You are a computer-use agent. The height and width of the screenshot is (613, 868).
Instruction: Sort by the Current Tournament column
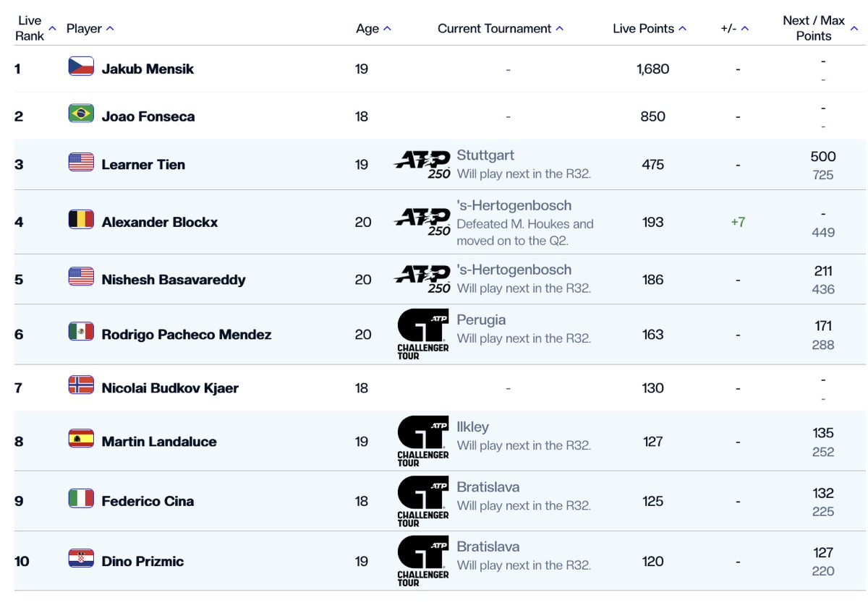pyautogui.click(x=501, y=28)
